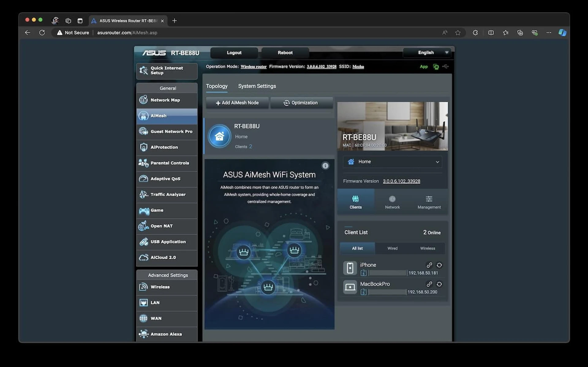Click the Optimization button
588x367 pixels.
point(301,103)
